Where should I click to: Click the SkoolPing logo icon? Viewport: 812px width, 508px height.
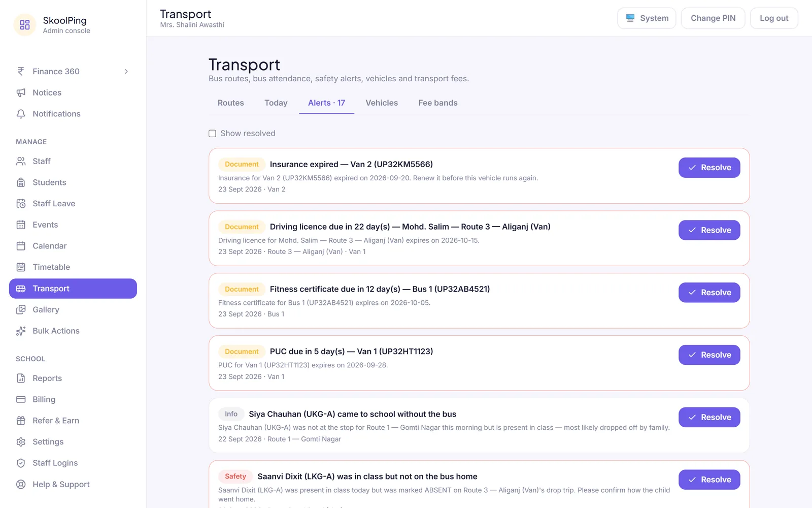point(24,25)
